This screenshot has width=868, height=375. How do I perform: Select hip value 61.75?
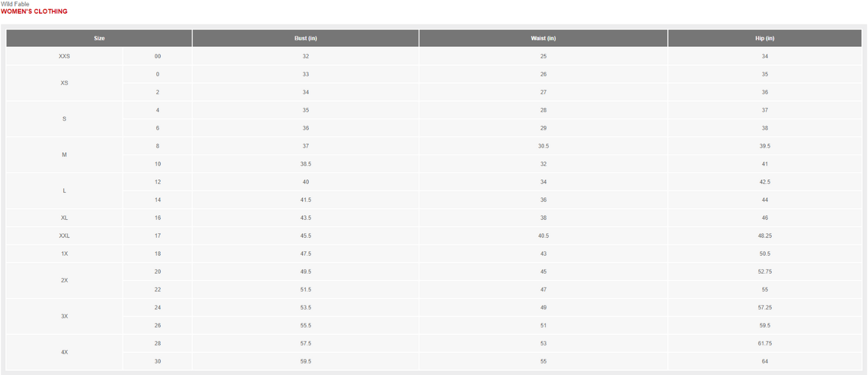[765, 344]
